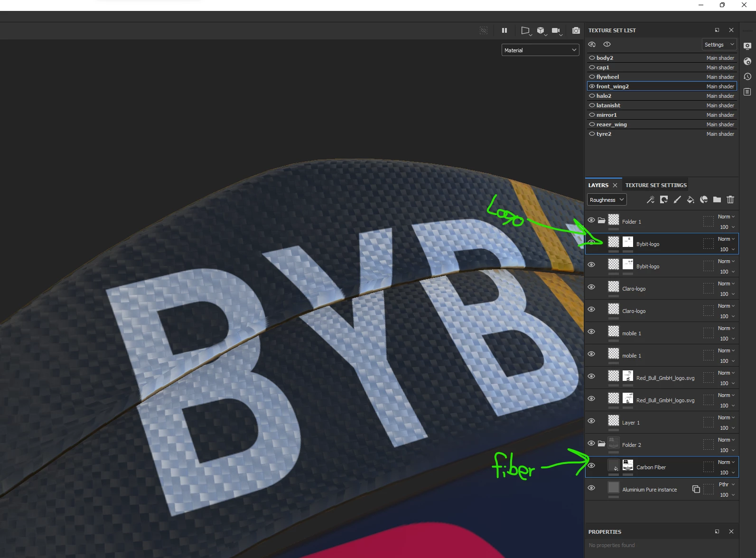Open Display settings from the right dock
This screenshot has height=558, width=756.
pos(747,46)
